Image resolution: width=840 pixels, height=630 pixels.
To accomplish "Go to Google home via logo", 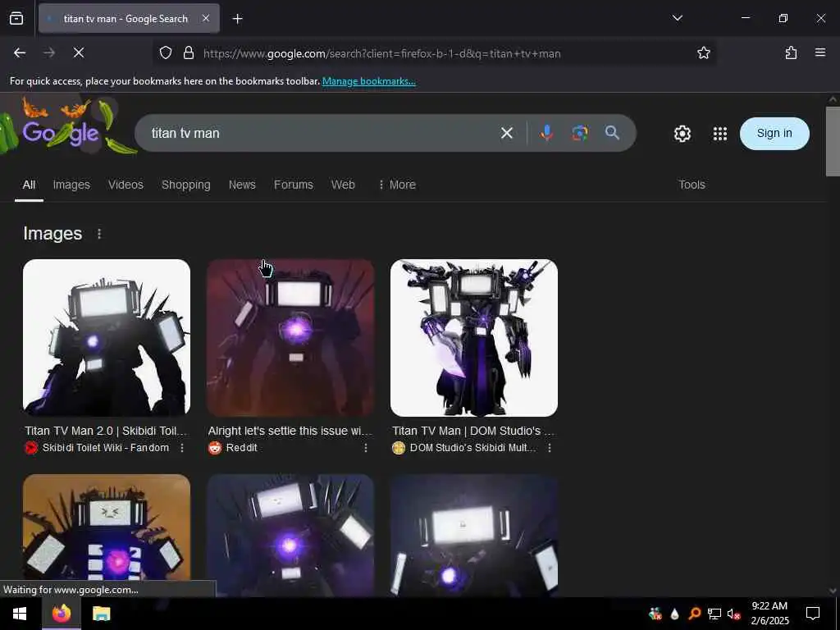I will (x=61, y=132).
